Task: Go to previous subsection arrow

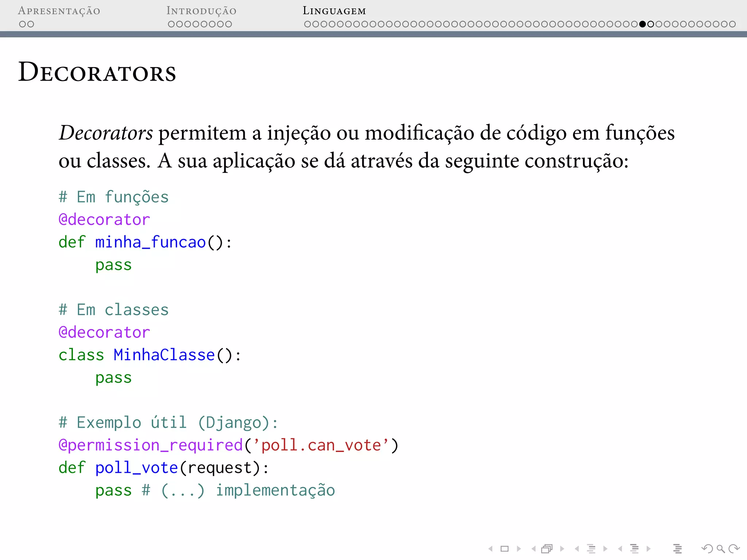Action: click(x=577, y=548)
